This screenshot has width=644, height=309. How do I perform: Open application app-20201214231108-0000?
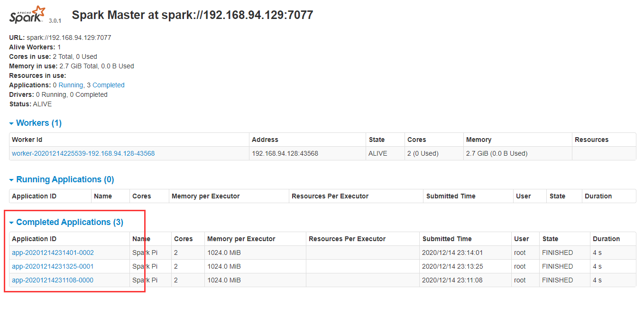coord(53,280)
